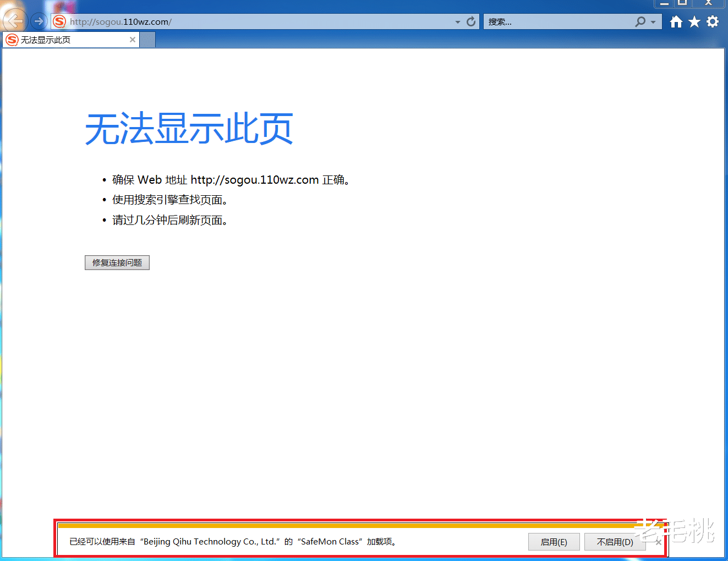This screenshot has height=561, width=728.
Task: Select the 无法显示此页 tab
Action: 70,40
